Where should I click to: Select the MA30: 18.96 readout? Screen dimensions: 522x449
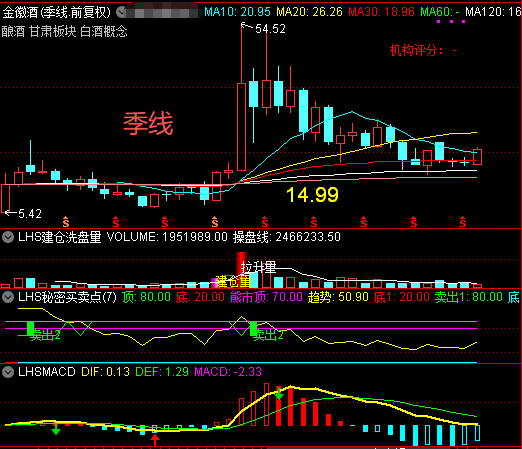(x=381, y=12)
